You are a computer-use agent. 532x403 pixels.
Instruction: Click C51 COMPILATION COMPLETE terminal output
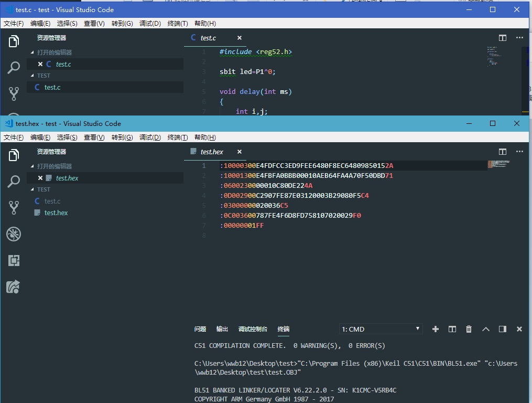pyautogui.click(x=289, y=346)
